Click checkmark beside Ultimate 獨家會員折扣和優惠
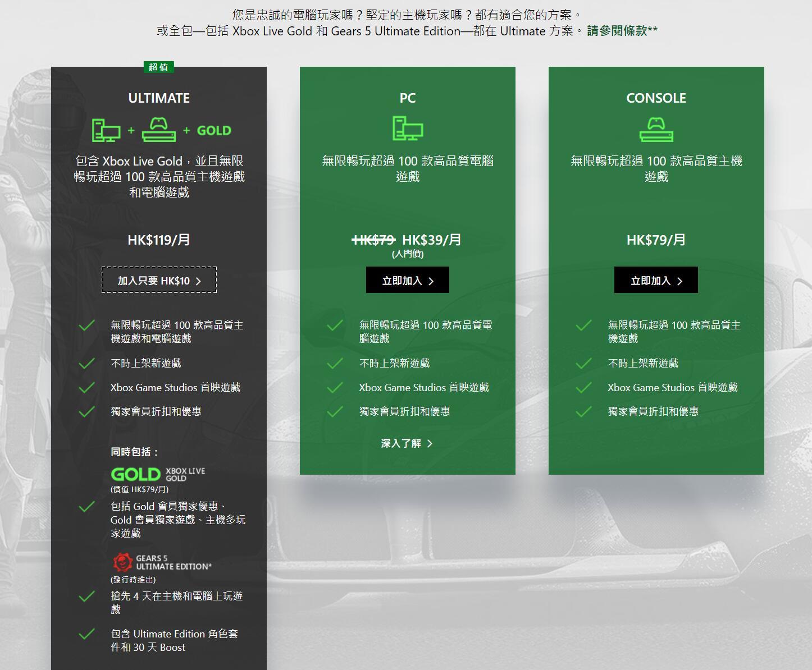 point(87,412)
